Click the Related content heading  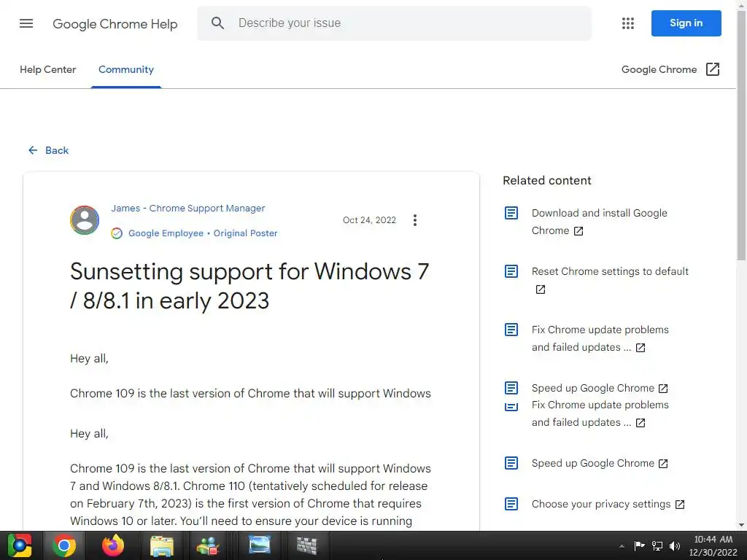pos(547,181)
